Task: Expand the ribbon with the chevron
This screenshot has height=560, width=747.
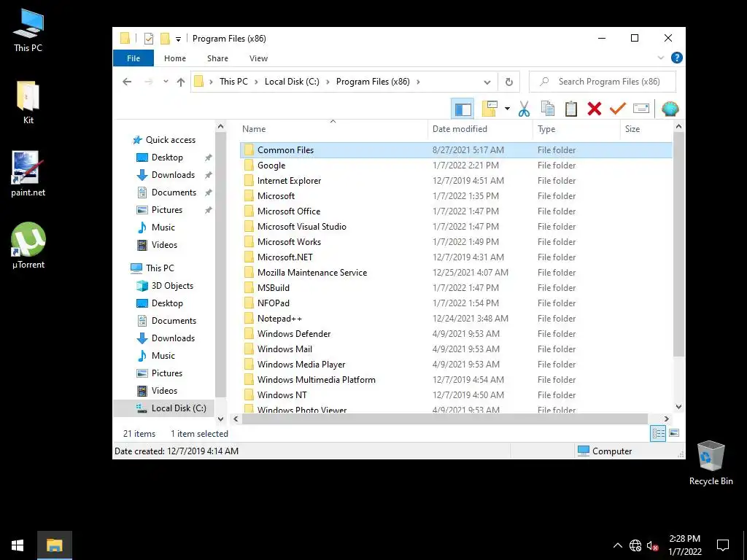Action: coord(661,58)
